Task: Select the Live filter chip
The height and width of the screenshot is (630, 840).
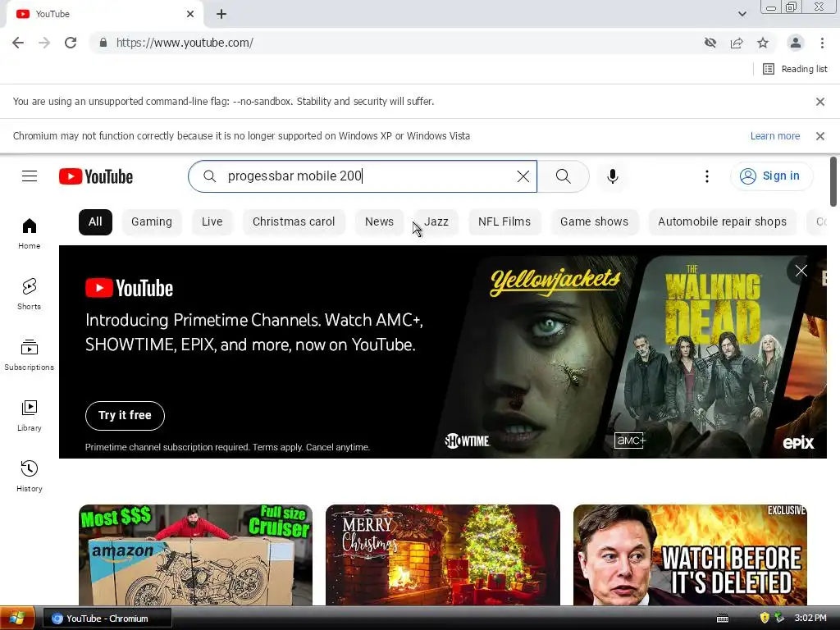Action: tap(212, 221)
